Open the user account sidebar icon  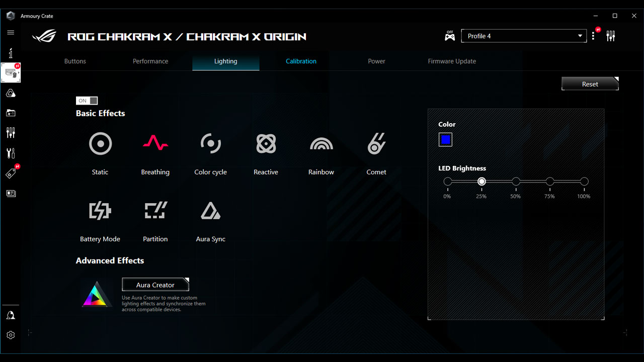click(11, 315)
